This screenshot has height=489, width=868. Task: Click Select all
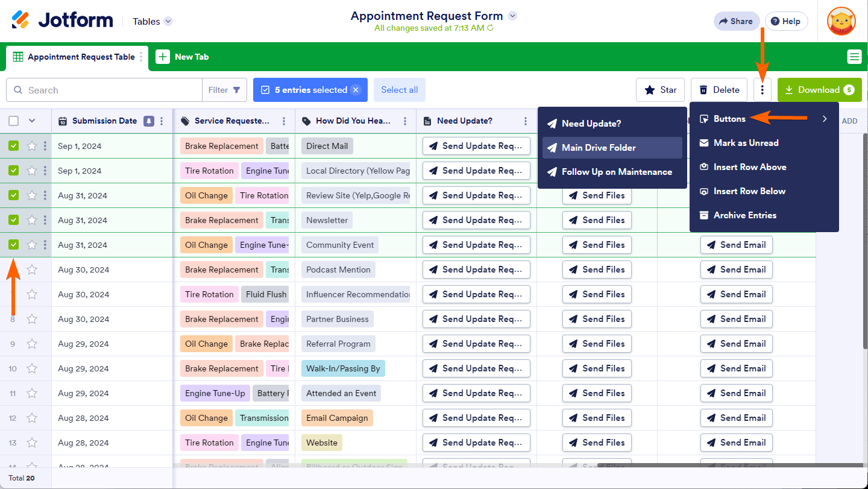[400, 90]
